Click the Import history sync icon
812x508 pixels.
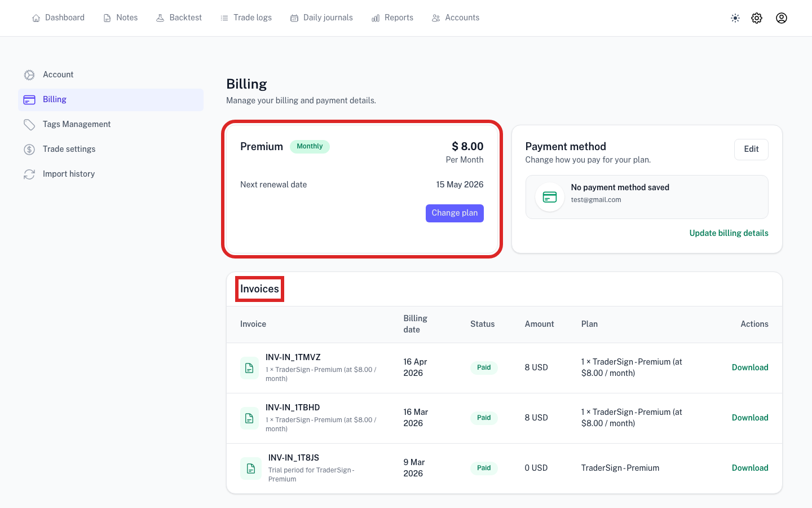29,174
